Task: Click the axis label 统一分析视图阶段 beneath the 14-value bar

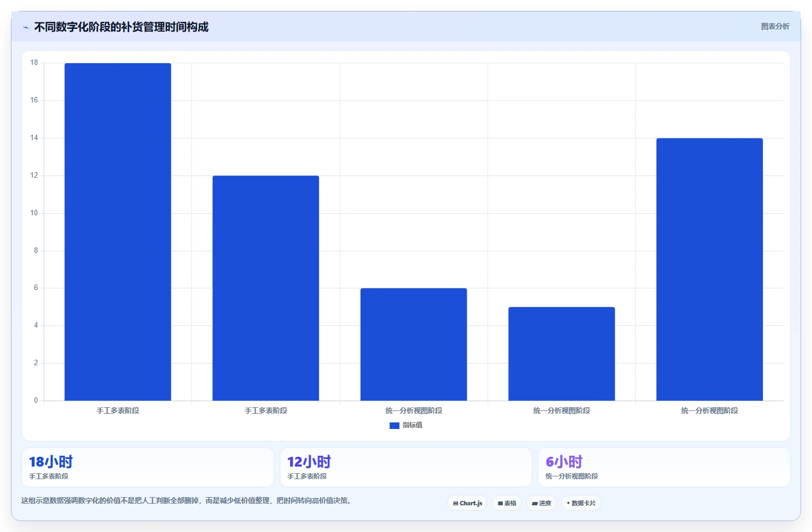Action: (709, 410)
